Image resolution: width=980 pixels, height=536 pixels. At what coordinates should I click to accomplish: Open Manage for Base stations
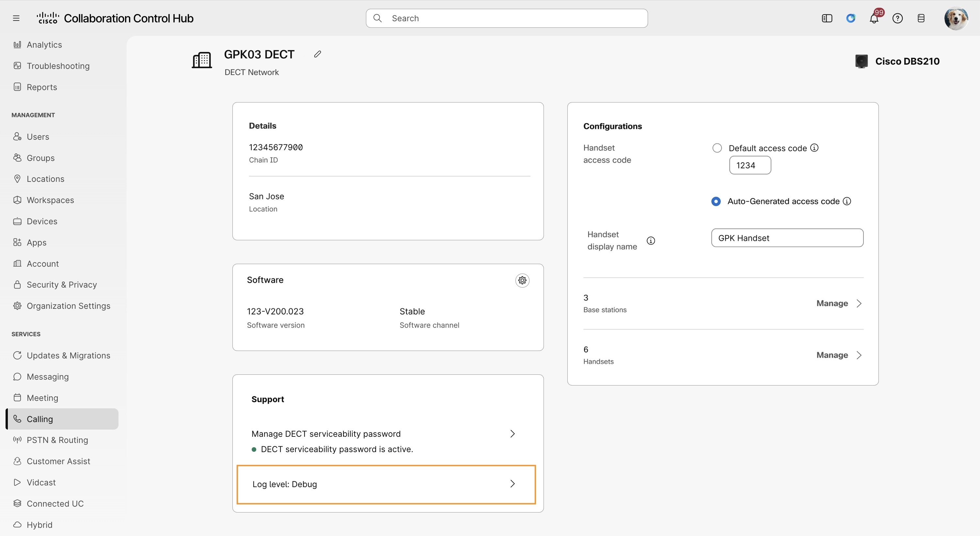[x=839, y=303]
